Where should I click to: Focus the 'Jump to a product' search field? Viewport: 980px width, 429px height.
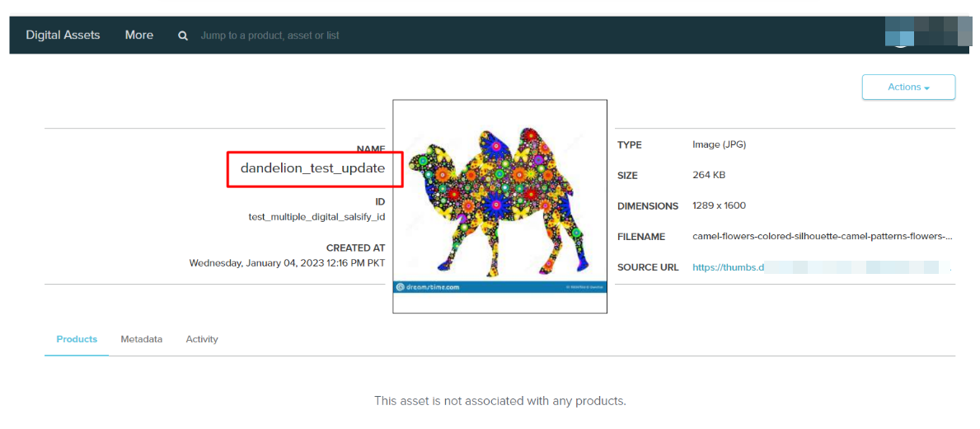(270, 35)
